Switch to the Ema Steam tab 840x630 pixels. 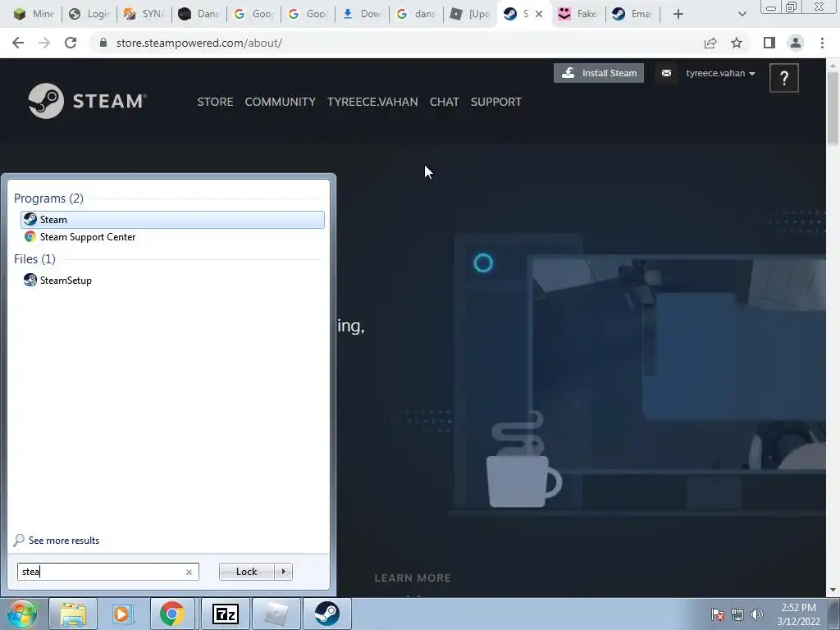pos(632,14)
